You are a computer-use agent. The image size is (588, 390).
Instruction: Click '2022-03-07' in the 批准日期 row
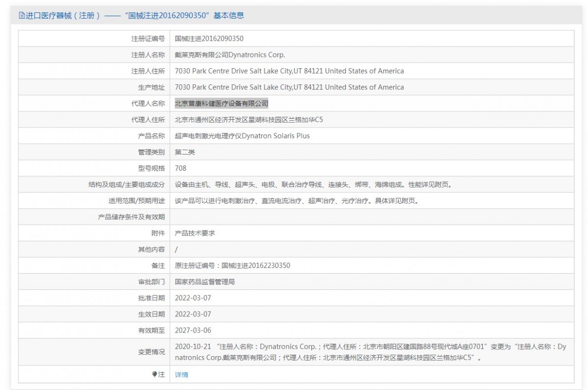click(x=193, y=298)
